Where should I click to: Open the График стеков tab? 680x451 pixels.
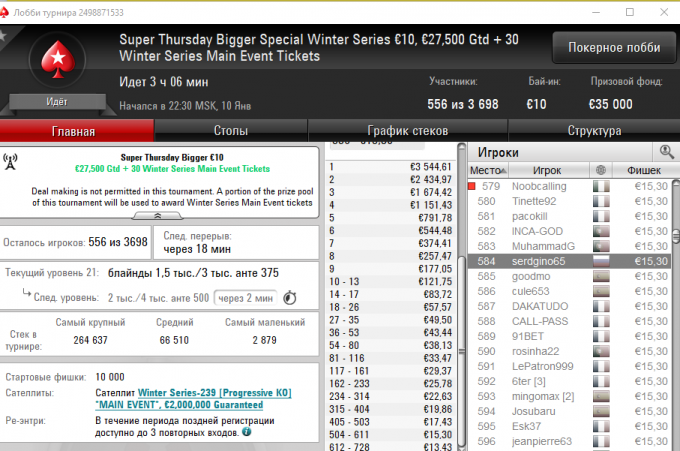[x=407, y=131]
